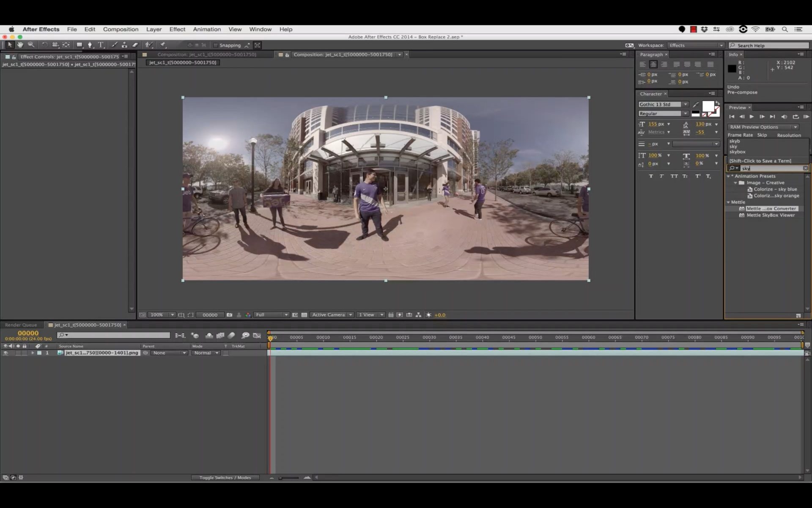Click the sky search input field

[x=770, y=168]
